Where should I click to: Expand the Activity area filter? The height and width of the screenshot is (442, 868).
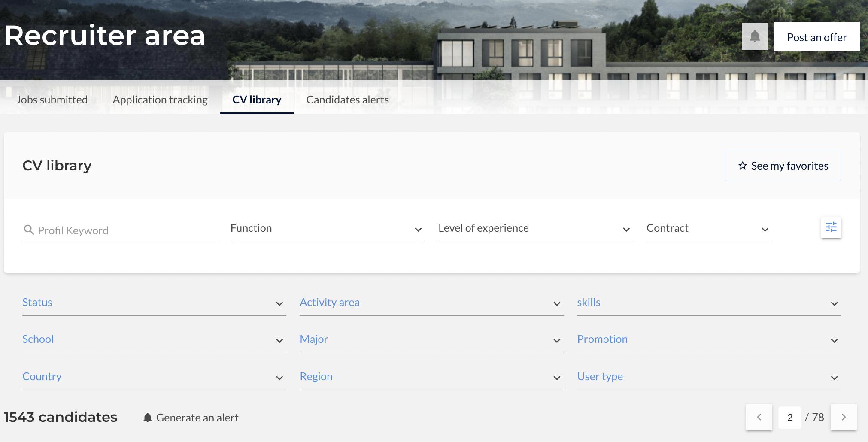point(431,303)
